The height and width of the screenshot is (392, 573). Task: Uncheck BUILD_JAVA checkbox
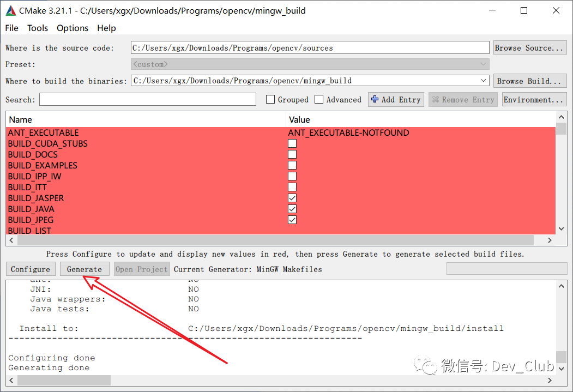click(292, 209)
